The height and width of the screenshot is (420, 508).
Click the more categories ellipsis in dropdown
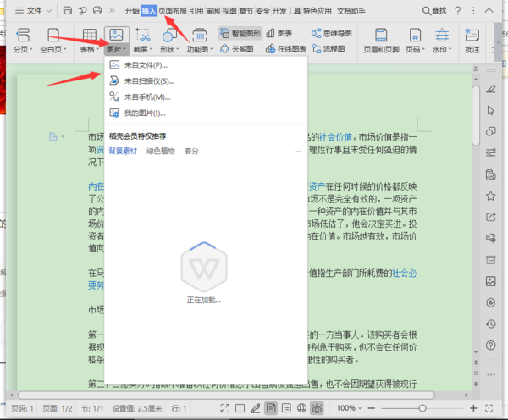pyautogui.click(x=297, y=152)
